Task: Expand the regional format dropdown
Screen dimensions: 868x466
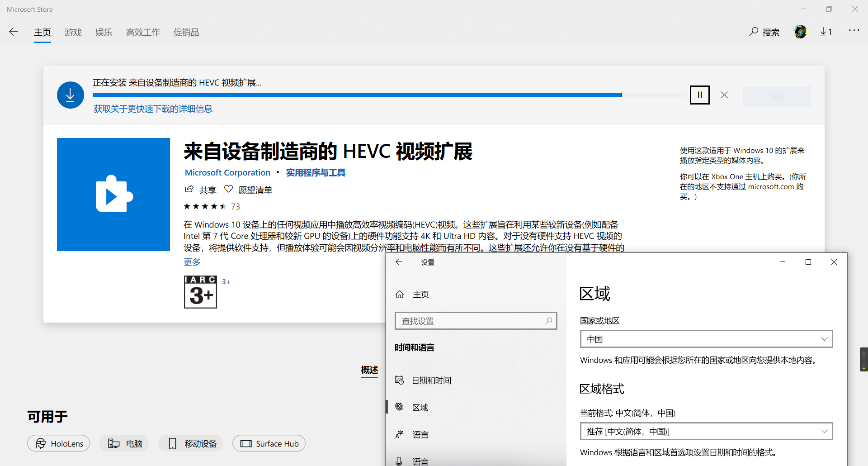Action: click(706, 431)
